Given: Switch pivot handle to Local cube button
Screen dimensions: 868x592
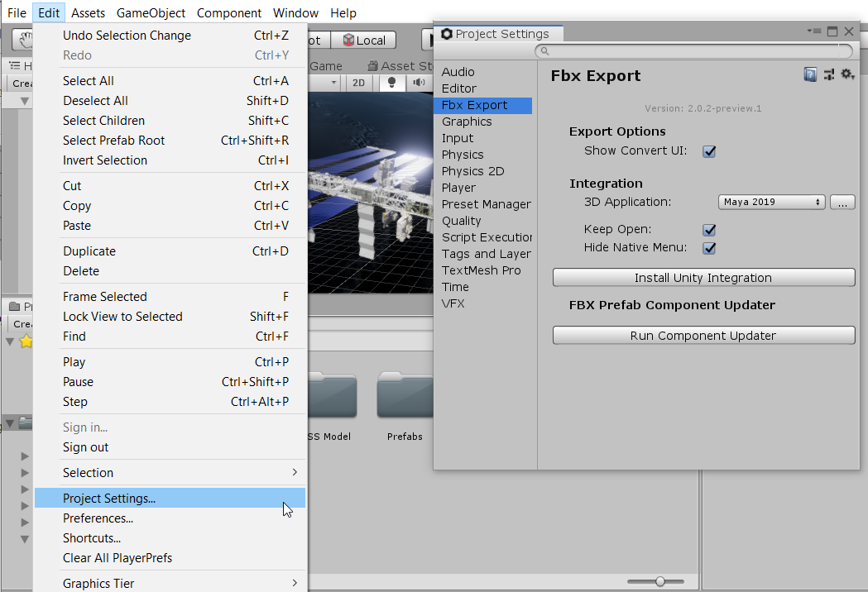Looking at the screenshot, I should pos(365,40).
